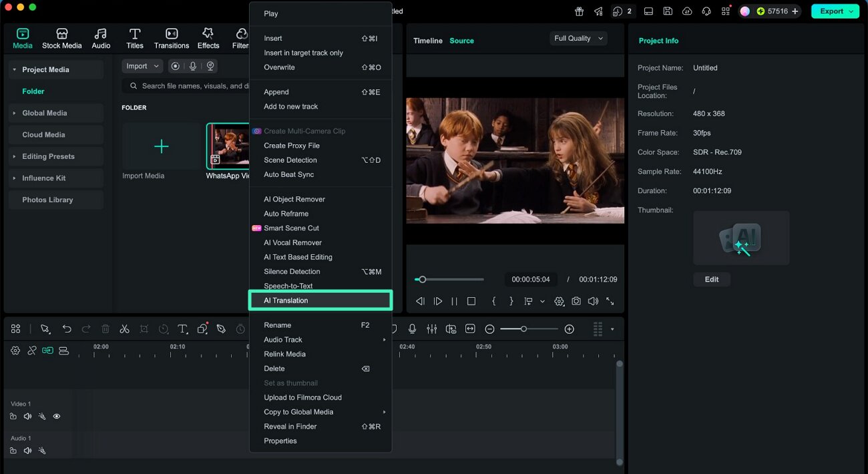Open preview settings gear icon
The image size is (868, 474).
coord(560,302)
